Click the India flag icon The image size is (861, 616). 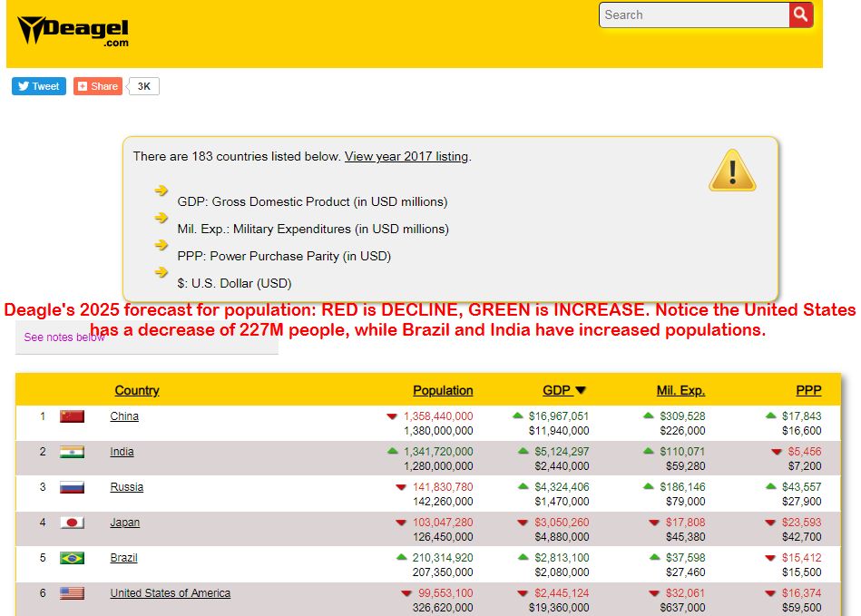pyautogui.click(x=72, y=452)
